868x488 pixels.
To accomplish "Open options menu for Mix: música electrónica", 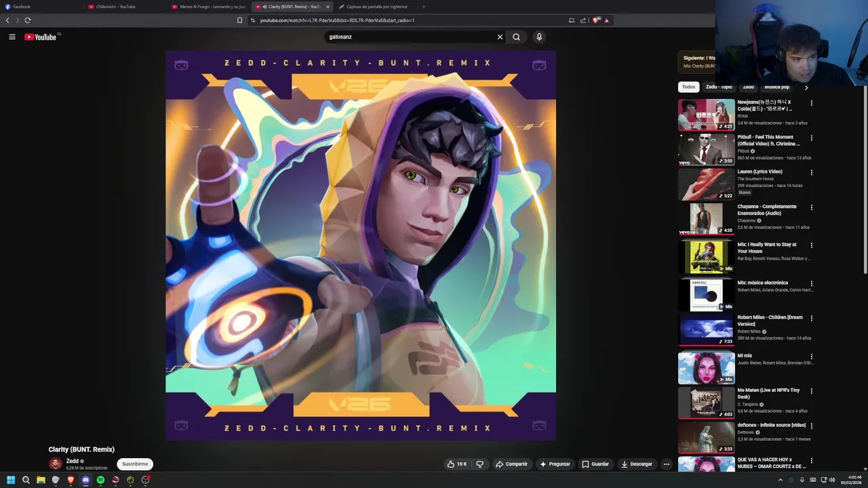I will [812, 284].
